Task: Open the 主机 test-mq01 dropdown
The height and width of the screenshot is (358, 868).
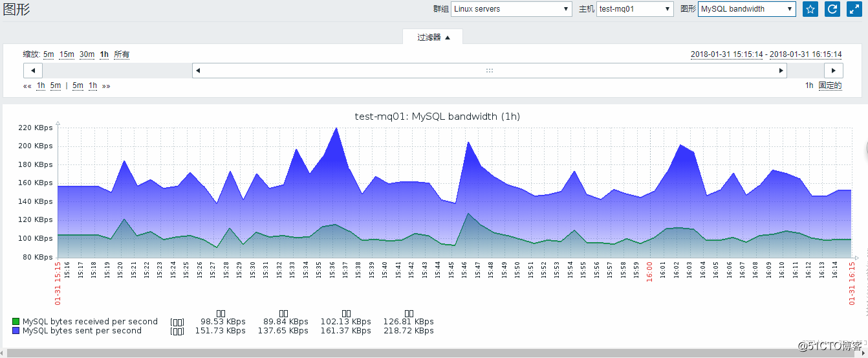Action: point(635,9)
